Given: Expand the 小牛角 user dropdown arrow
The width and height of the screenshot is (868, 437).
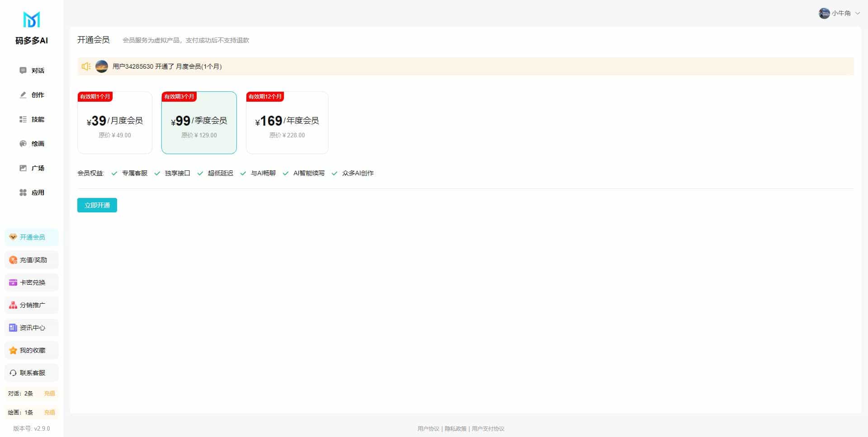Looking at the screenshot, I should (858, 14).
